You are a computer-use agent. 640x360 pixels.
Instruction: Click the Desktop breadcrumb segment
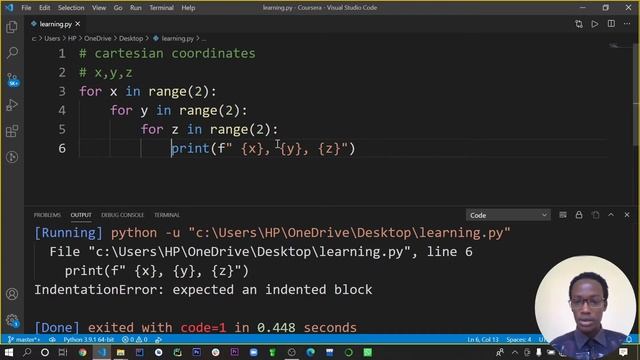(x=131, y=38)
